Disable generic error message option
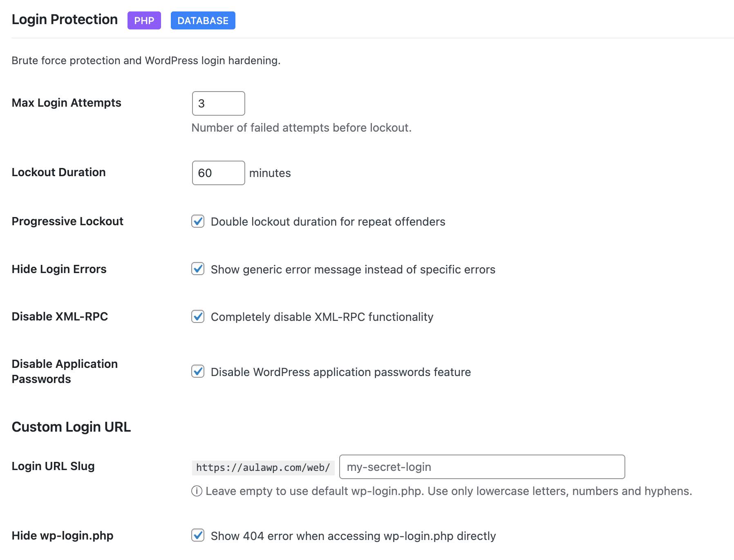This screenshot has height=560, width=734. click(x=198, y=269)
